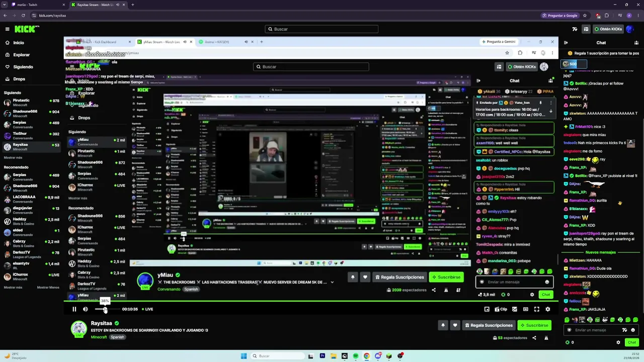Click Regala Suscripciones for Raysitaa
Viewport: 644px width, 362px height.
click(x=488, y=325)
